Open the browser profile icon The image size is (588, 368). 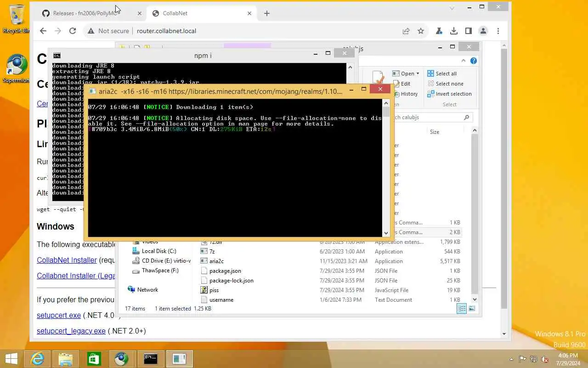483,31
